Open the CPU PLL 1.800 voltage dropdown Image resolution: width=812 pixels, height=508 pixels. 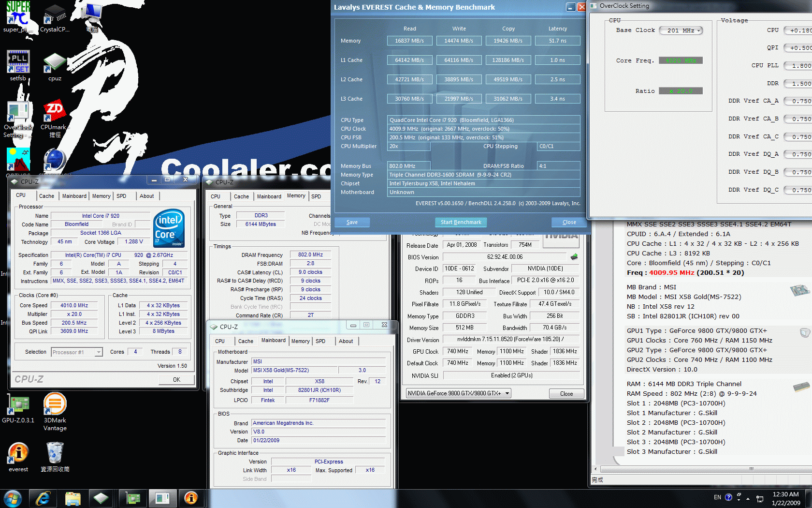pos(798,65)
